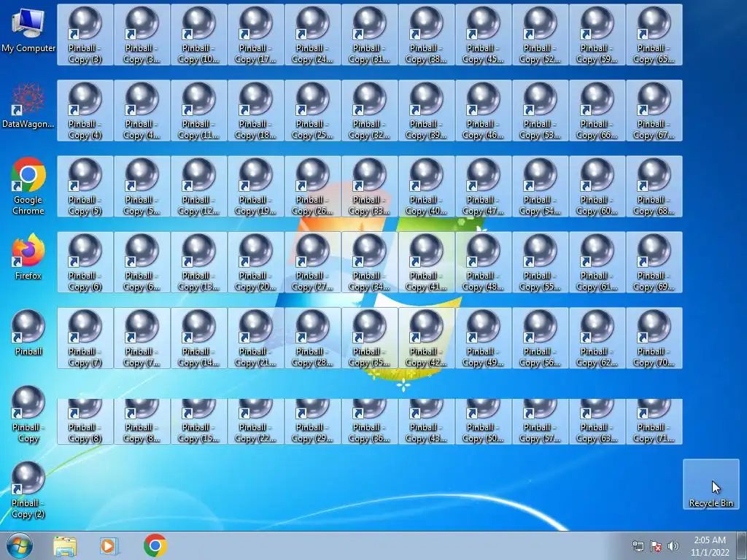Select the Pinball - Copy (15... shortcut
Image resolution: width=747 pixels, height=560 pixels.
(x=199, y=421)
